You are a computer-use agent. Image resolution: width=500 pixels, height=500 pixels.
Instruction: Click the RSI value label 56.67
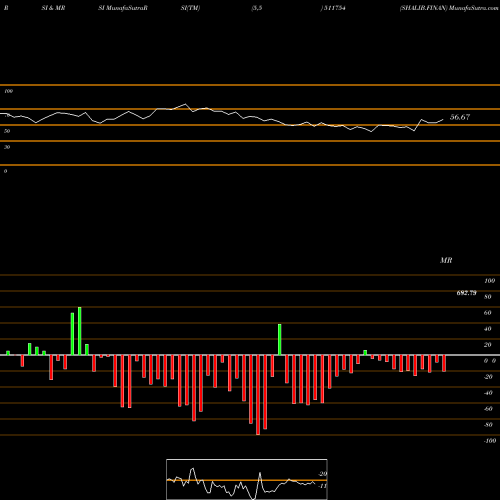click(x=460, y=117)
